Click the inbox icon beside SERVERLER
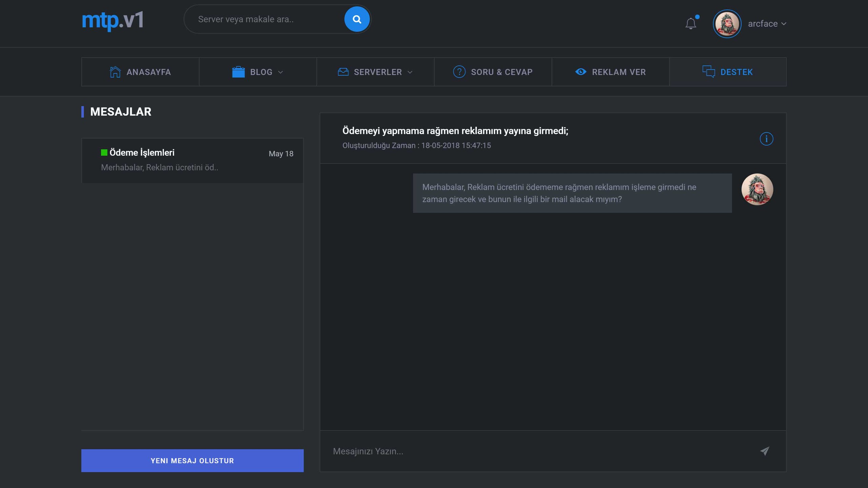Image resolution: width=868 pixels, height=488 pixels. (343, 72)
